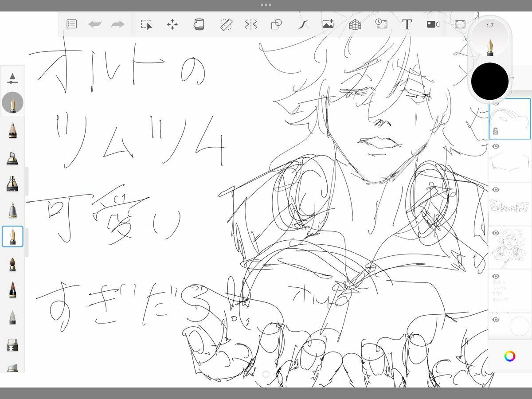
Task: Select the perspective grid tool
Action: pos(355,24)
